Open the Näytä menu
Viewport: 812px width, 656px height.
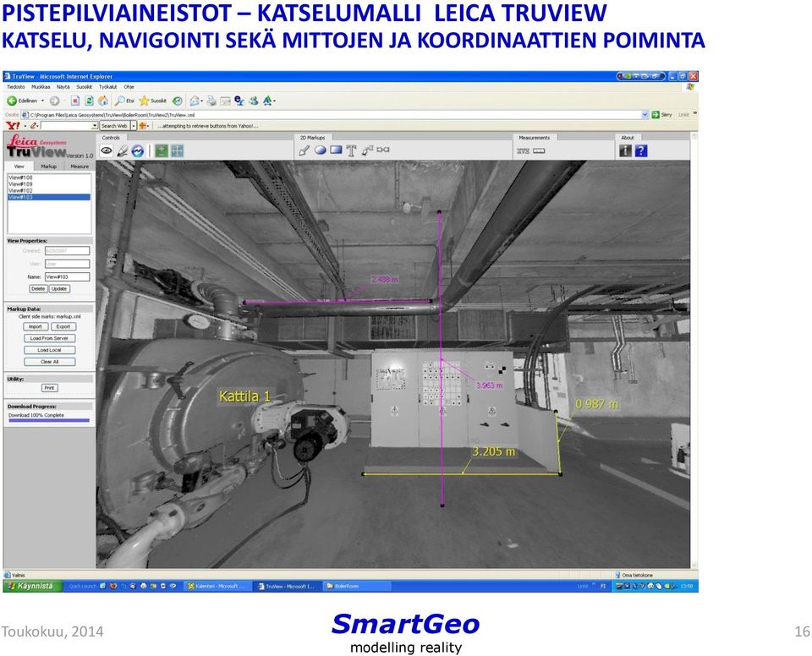click(x=63, y=87)
